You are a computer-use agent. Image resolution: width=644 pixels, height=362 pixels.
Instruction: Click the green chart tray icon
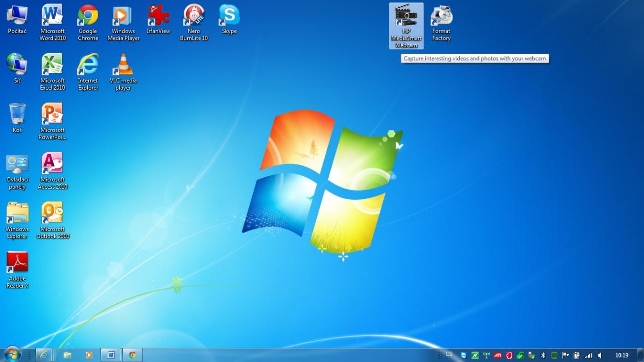coord(475,355)
